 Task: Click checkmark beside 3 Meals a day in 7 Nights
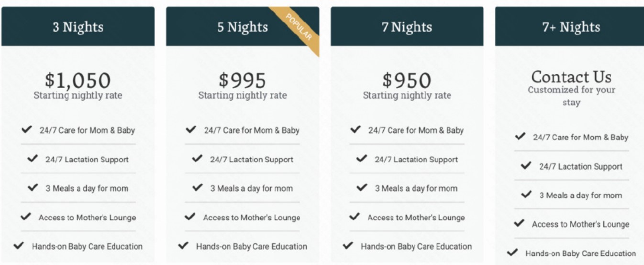pyautogui.click(x=362, y=188)
